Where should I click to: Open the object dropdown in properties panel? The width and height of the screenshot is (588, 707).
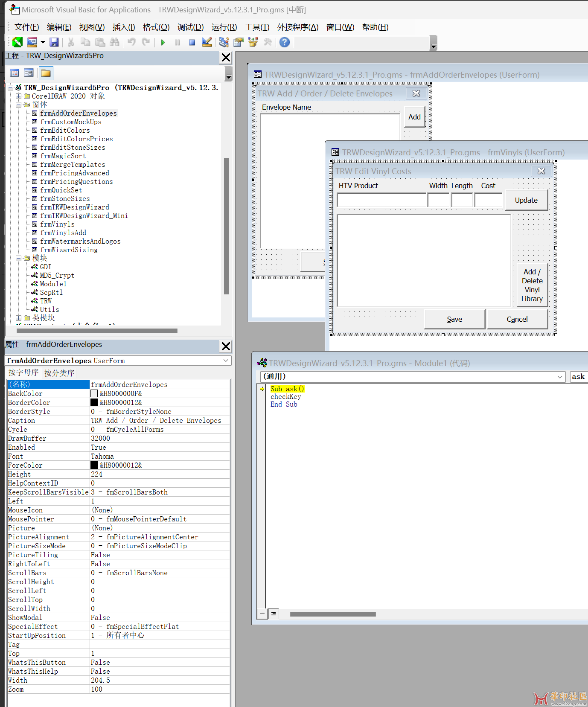pos(226,361)
